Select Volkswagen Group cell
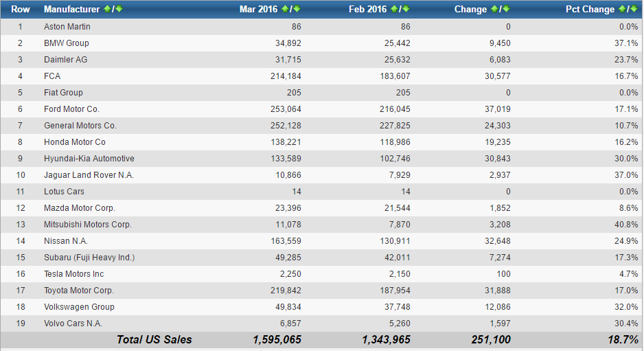Viewport: 644px width, 351px height. [x=79, y=306]
